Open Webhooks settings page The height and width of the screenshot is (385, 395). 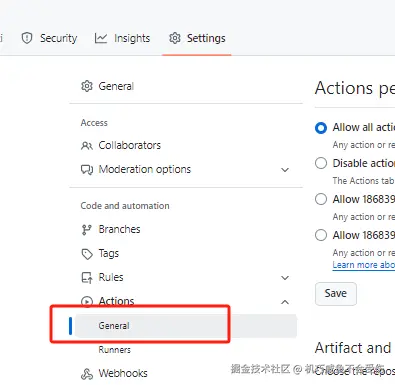pyautogui.click(x=185, y=373)
